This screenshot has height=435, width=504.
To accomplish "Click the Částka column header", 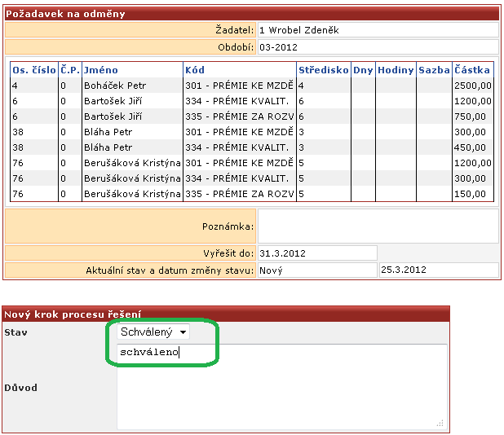I will (472, 70).
